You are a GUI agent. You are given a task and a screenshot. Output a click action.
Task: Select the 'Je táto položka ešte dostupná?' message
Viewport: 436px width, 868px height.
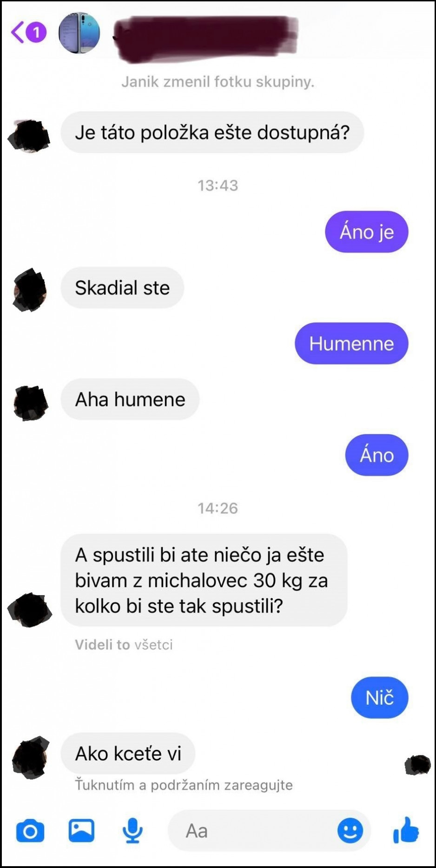pos(212,133)
